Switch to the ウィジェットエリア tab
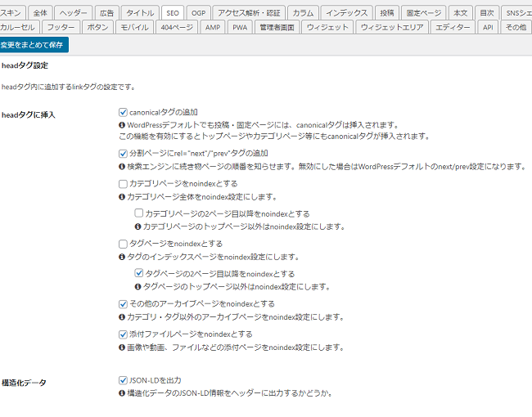 (x=392, y=27)
